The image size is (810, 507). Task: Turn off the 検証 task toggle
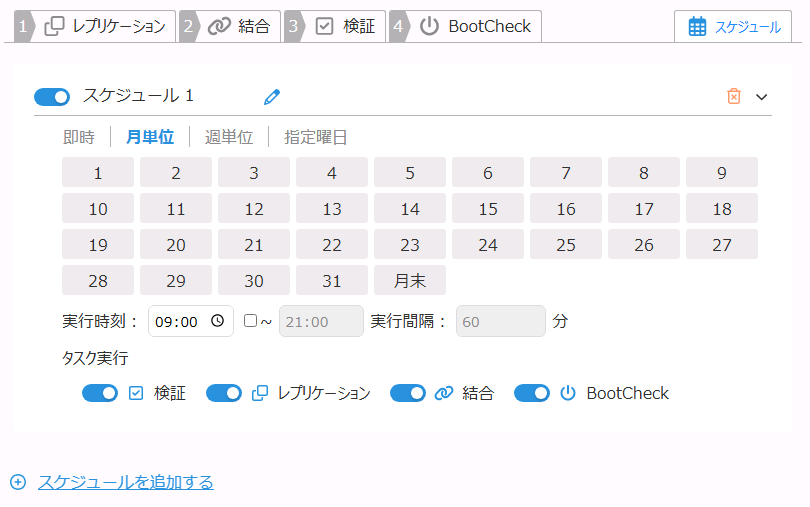[100, 393]
